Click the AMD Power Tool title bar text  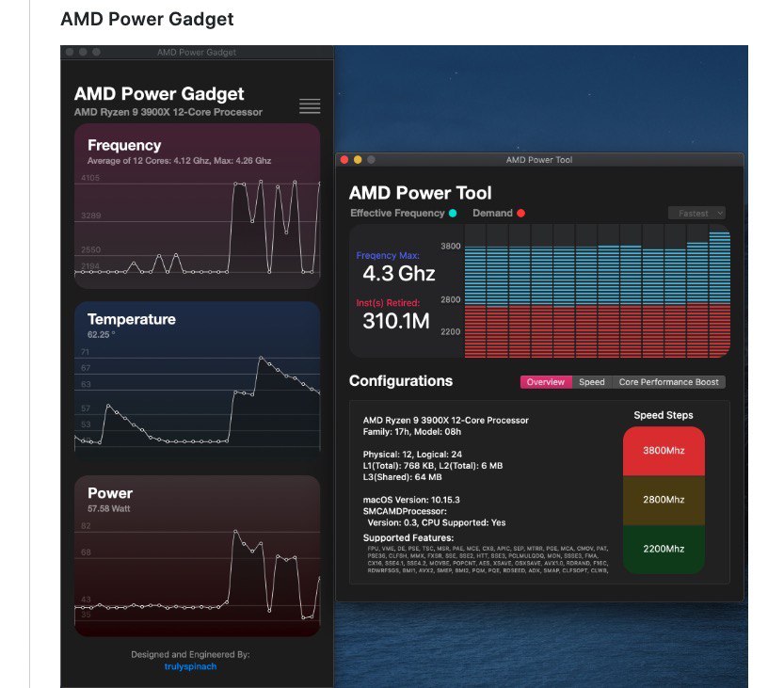pos(539,160)
